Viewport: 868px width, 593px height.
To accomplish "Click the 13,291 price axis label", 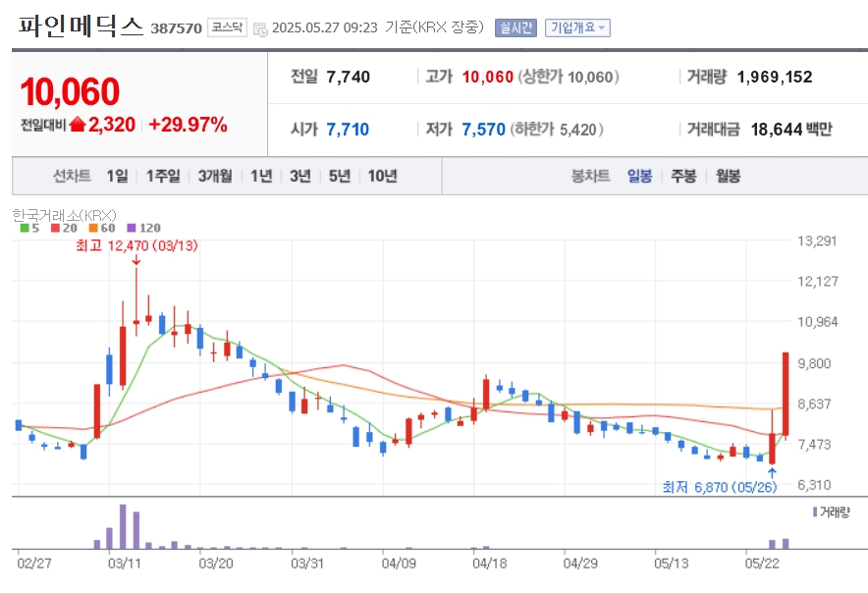I will click(x=817, y=241).
